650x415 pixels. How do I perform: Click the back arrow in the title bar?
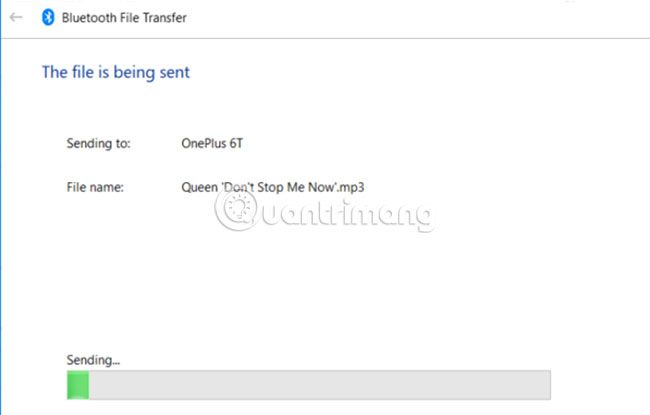pos(16,18)
